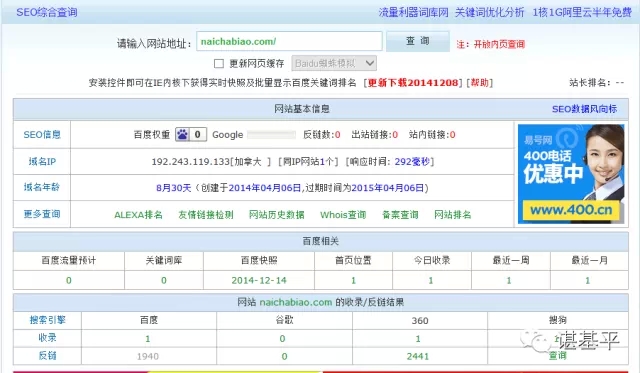Click the 反链数 value
640x373 pixels.
pos(338,135)
